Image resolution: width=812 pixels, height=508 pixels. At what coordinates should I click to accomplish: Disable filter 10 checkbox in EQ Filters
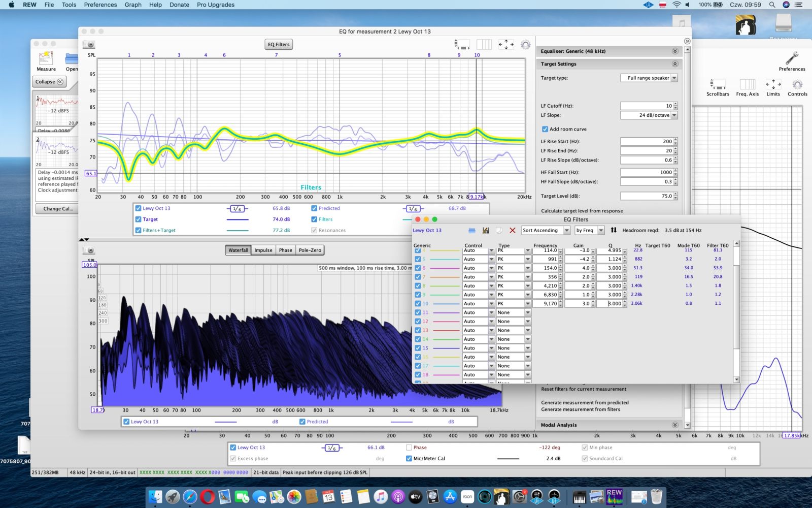418,303
